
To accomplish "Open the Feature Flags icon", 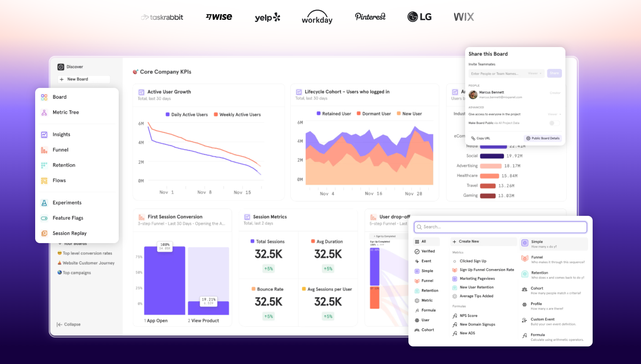I will click(x=44, y=218).
